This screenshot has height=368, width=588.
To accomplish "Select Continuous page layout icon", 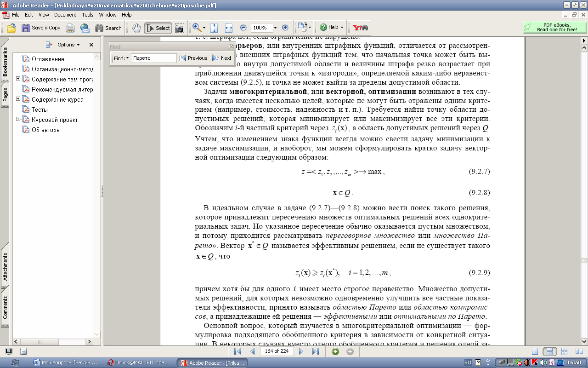I will click(550, 351).
